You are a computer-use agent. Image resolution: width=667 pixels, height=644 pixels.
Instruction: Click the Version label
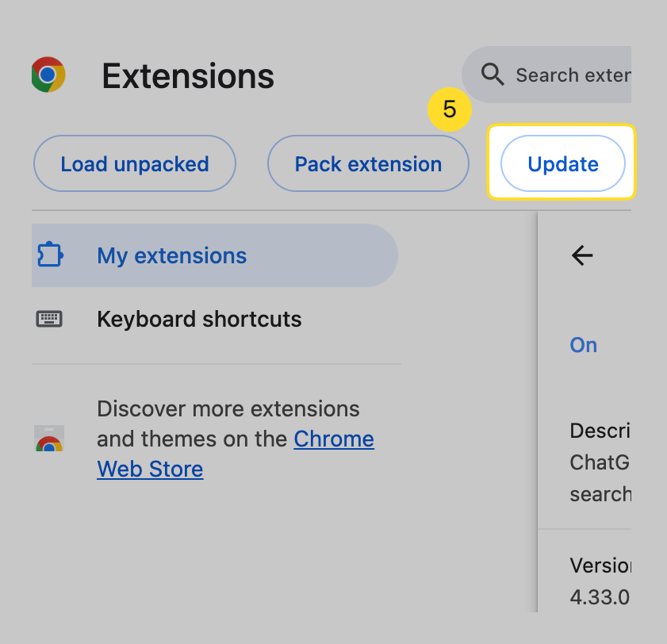click(600, 565)
